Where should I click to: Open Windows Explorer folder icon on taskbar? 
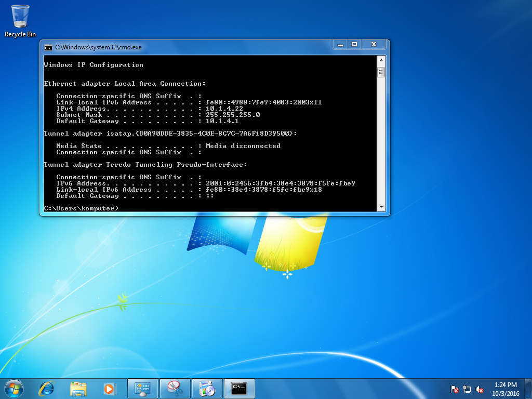tap(78, 389)
